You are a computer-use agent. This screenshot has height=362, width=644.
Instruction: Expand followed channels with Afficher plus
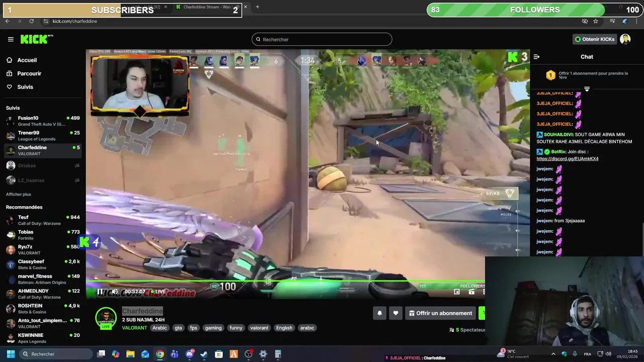pyautogui.click(x=19, y=194)
